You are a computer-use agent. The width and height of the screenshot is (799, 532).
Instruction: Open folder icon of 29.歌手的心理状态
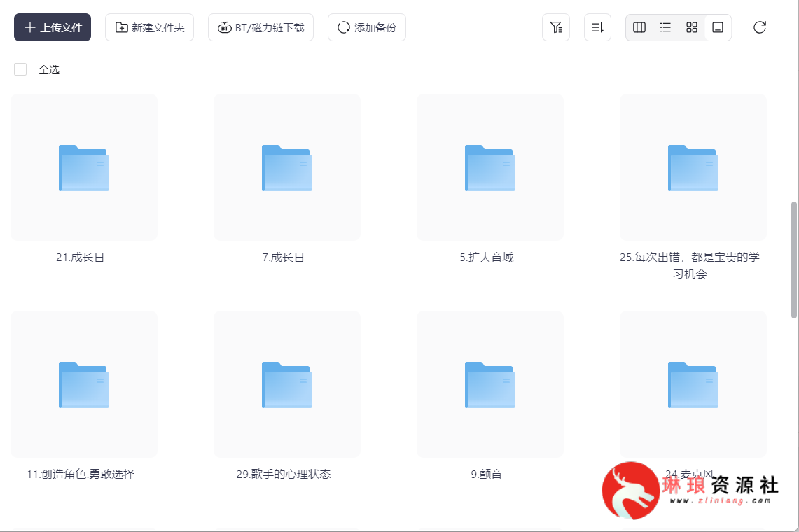click(x=287, y=385)
